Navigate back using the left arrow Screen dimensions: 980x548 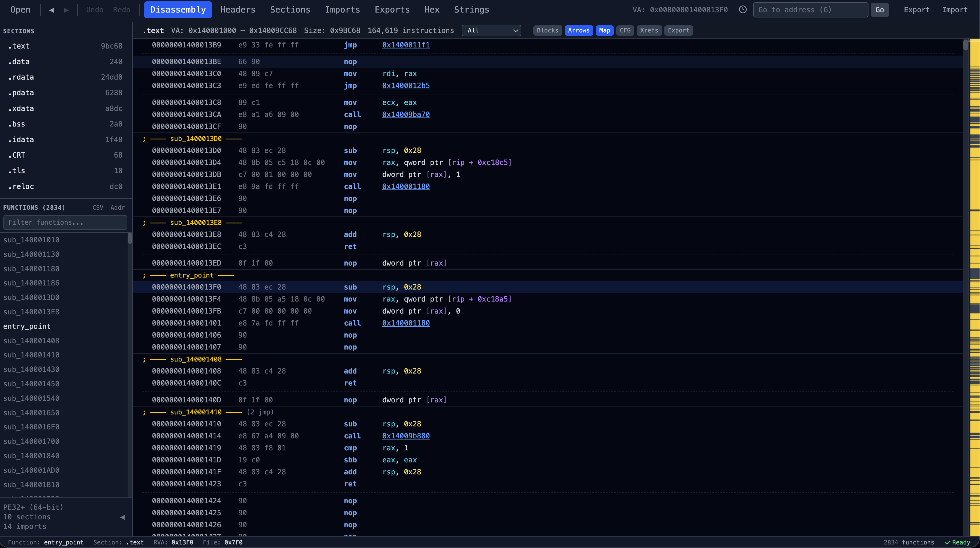point(52,10)
